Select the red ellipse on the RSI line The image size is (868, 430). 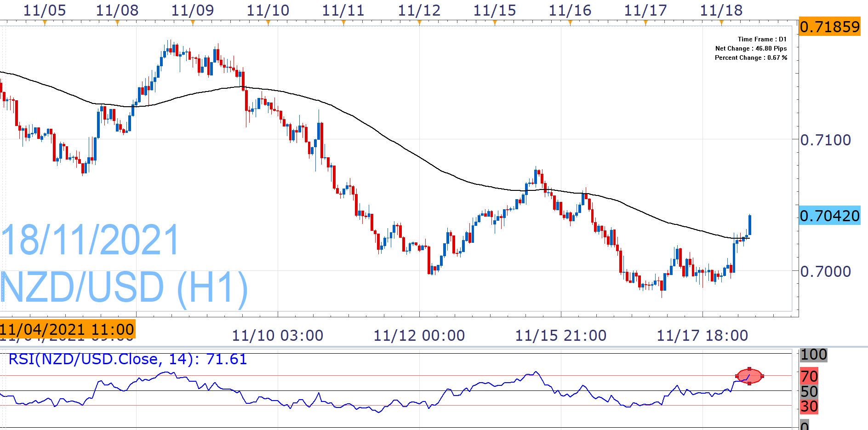(x=749, y=376)
